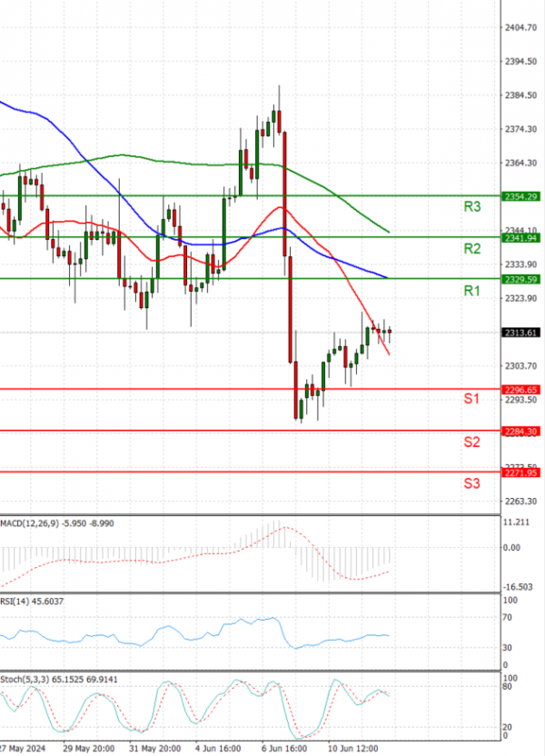Click the Stoch(5,3,3) indicator label
The width and height of the screenshot is (545, 756).
pos(59,680)
